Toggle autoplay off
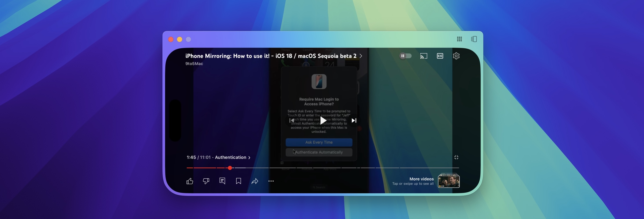This screenshot has height=219, width=644. pyautogui.click(x=405, y=56)
